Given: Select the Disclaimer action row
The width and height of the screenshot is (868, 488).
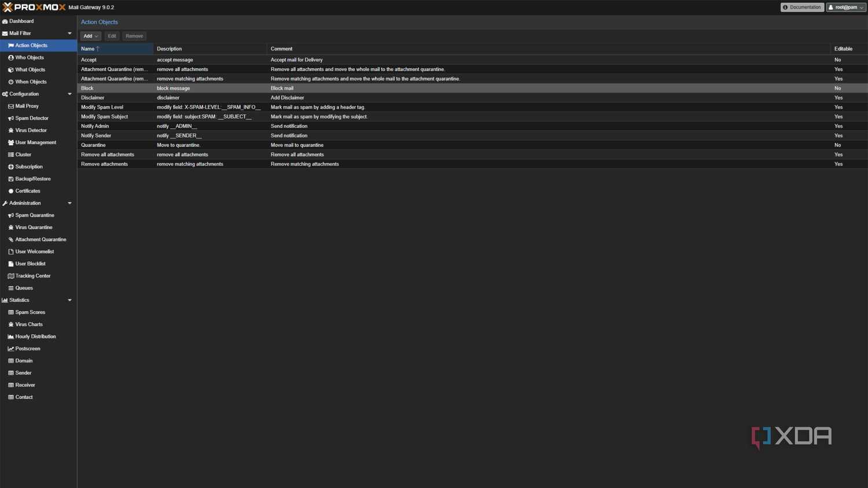Looking at the screenshot, I should tap(473, 98).
